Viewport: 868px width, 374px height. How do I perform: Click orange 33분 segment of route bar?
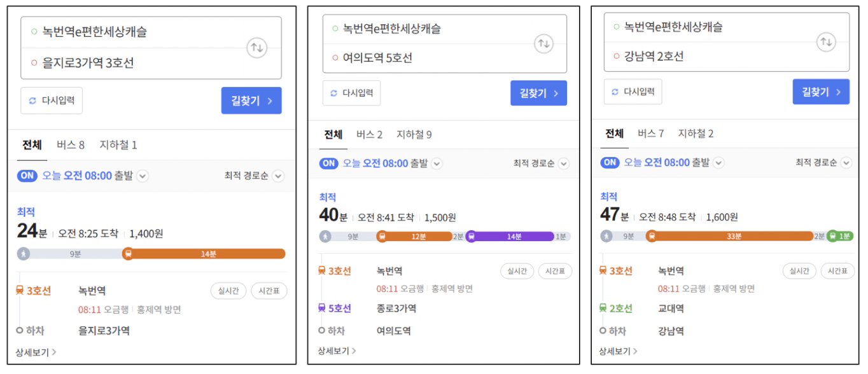point(734,236)
